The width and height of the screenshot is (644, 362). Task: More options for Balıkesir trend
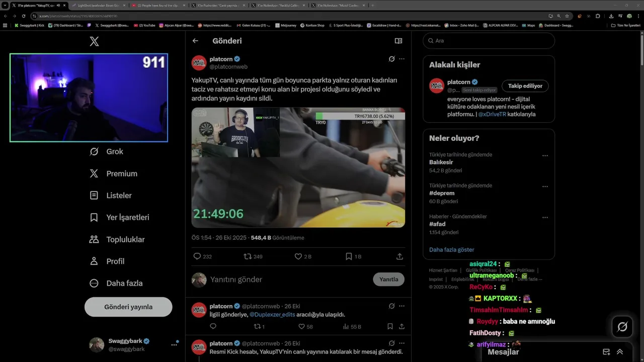[x=545, y=156]
